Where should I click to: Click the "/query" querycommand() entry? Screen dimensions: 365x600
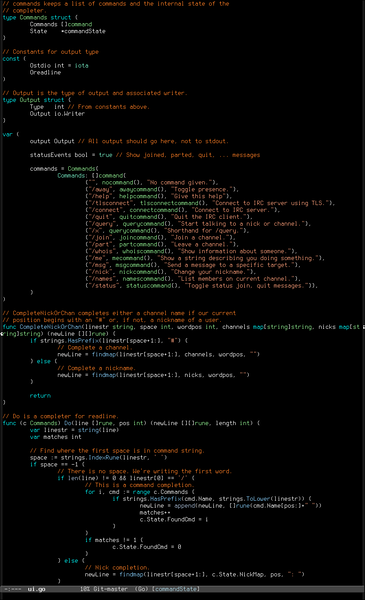click(x=198, y=224)
